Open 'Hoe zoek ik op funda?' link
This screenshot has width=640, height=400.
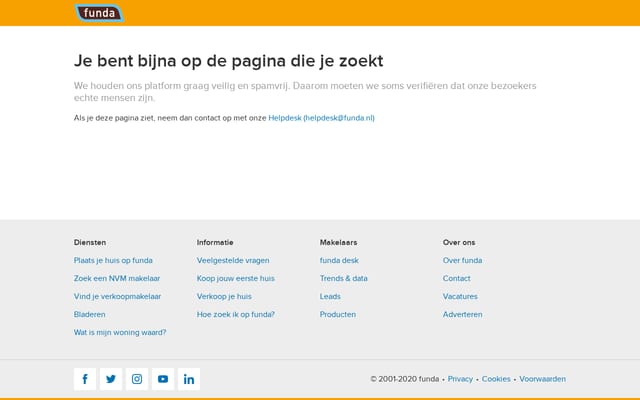click(236, 314)
